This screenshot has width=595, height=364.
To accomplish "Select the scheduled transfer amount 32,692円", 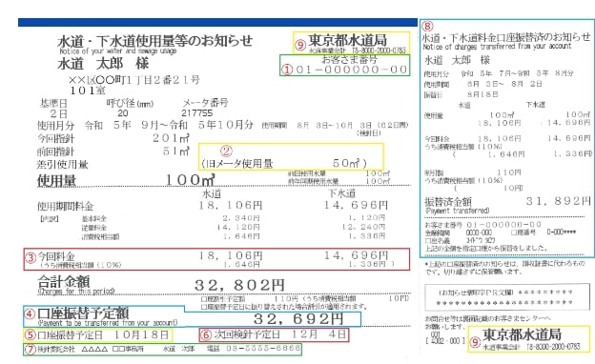I will pyautogui.click(x=298, y=319).
